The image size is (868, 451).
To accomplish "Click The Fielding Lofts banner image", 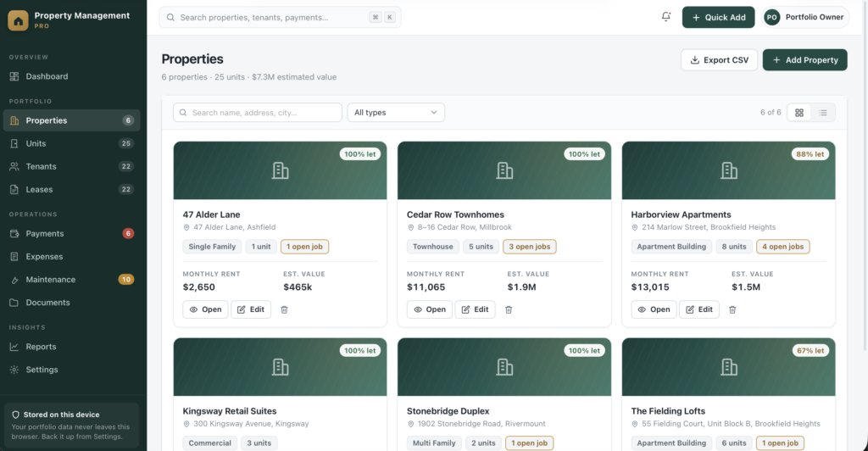I will (x=728, y=367).
